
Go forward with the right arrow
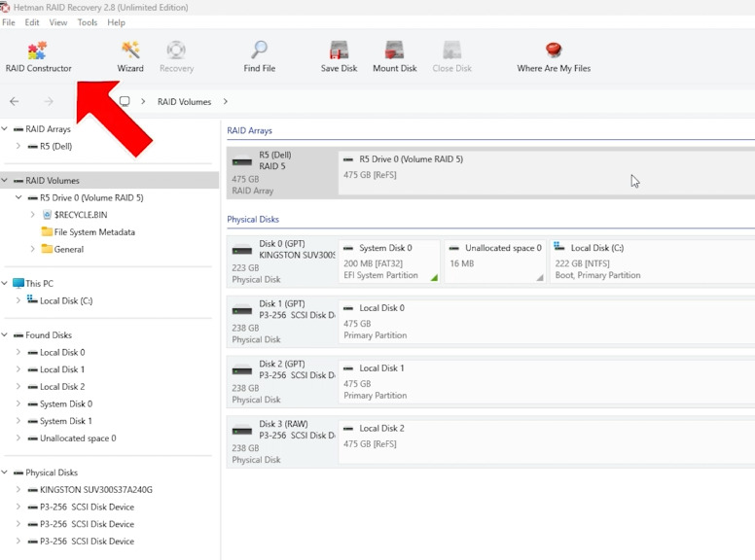coord(49,101)
